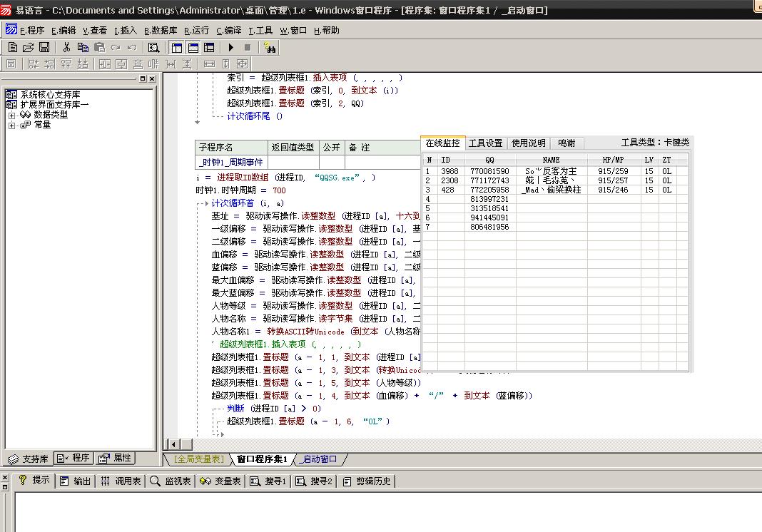Click the scroll-left arrow of the code editor
This screenshot has height=532, width=762.
click(x=173, y=444)
